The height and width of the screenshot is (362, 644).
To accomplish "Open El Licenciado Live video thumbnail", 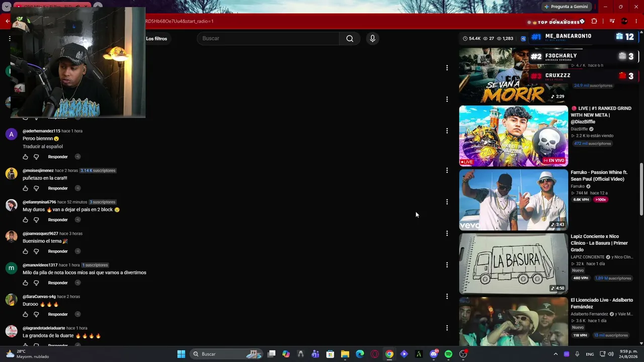I will [513, 322].
